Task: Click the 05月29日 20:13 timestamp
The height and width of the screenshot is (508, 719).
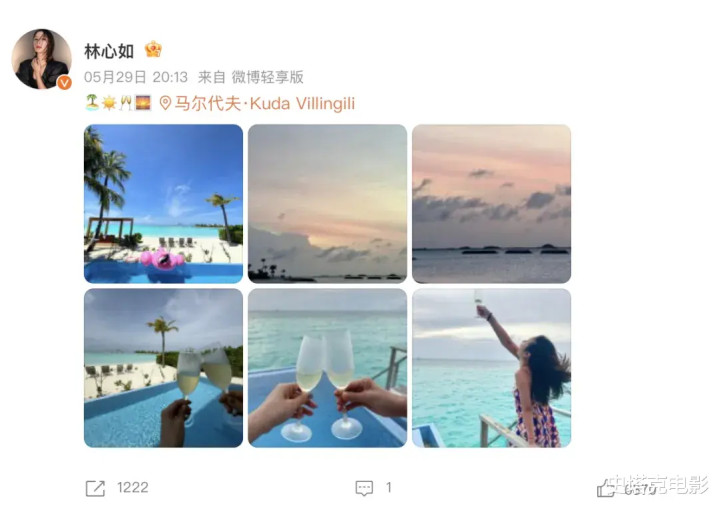Action: point(136,77)
